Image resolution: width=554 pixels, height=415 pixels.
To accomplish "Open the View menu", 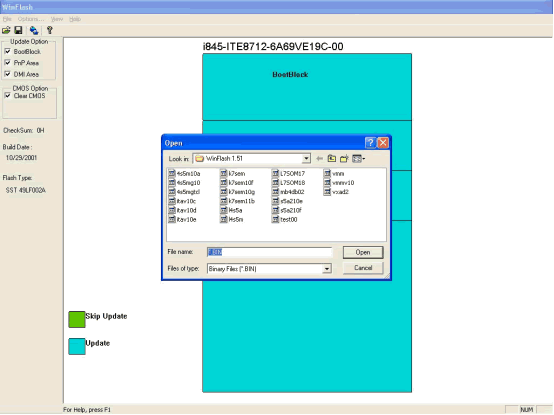I will (57, 19).
